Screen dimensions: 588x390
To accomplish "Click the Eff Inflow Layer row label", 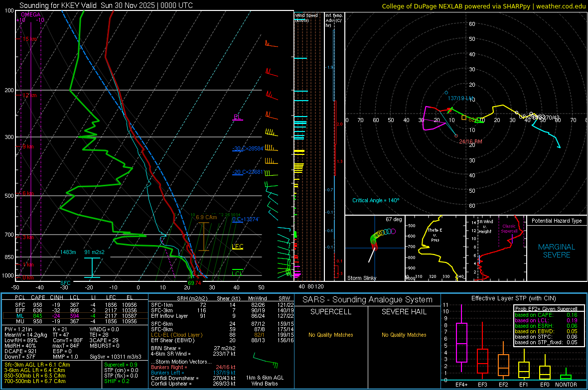I will [169, 316].
